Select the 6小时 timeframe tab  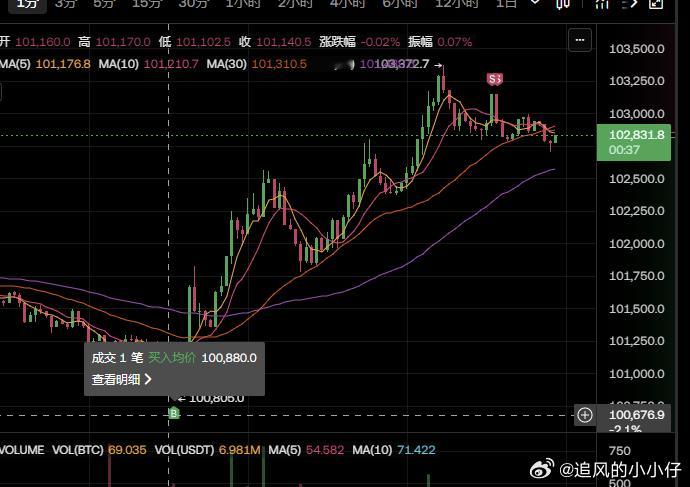400,4
